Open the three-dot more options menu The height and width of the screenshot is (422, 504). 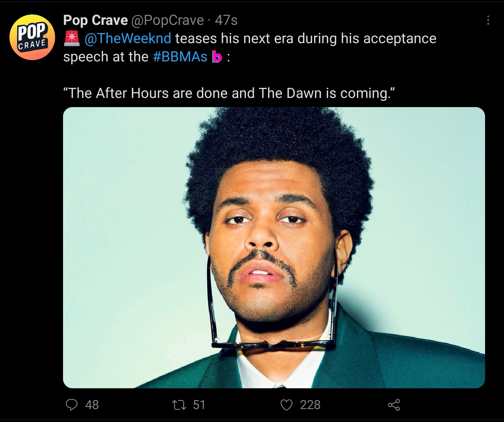pyautogui.click(x=488, y=20)
